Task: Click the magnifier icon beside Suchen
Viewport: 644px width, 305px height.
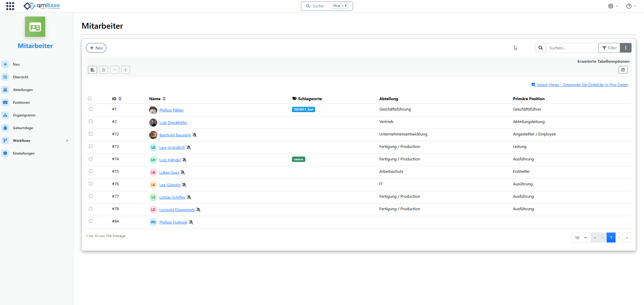Action: pyautogui.click(x=541, y=48)
